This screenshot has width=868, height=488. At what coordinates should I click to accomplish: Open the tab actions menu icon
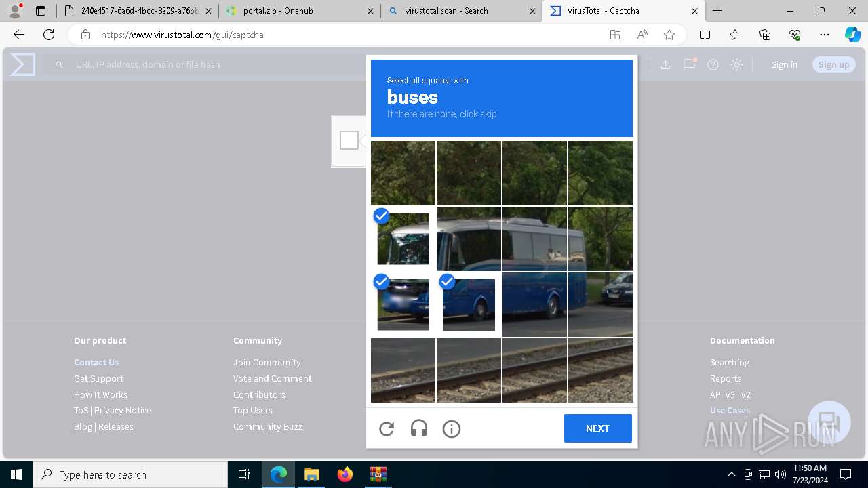tap(41, 11)
